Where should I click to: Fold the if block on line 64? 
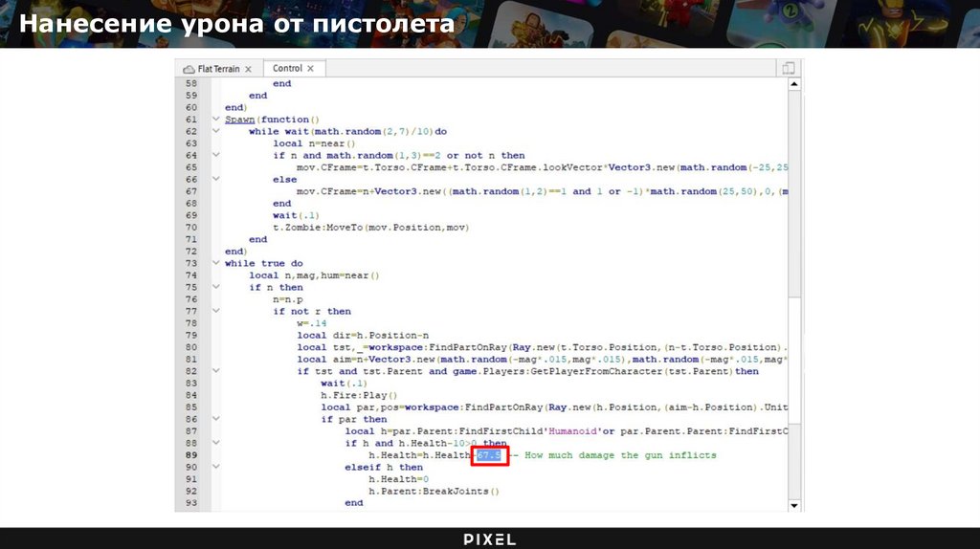(x=215, y=155)
